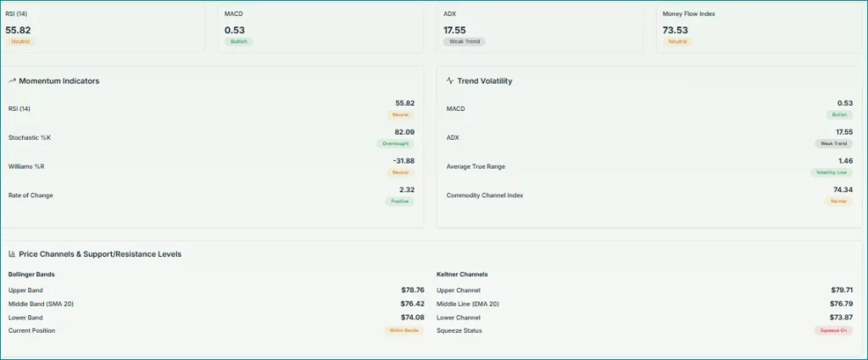Select the Upper Band value $78.76
868x360 pixels.
pyautogui.click(x=412, y=290)
